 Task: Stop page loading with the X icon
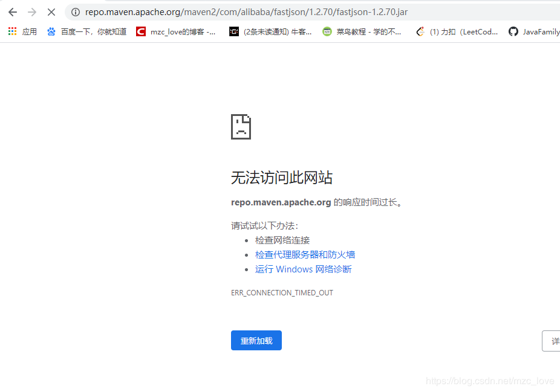pos(51,11)
